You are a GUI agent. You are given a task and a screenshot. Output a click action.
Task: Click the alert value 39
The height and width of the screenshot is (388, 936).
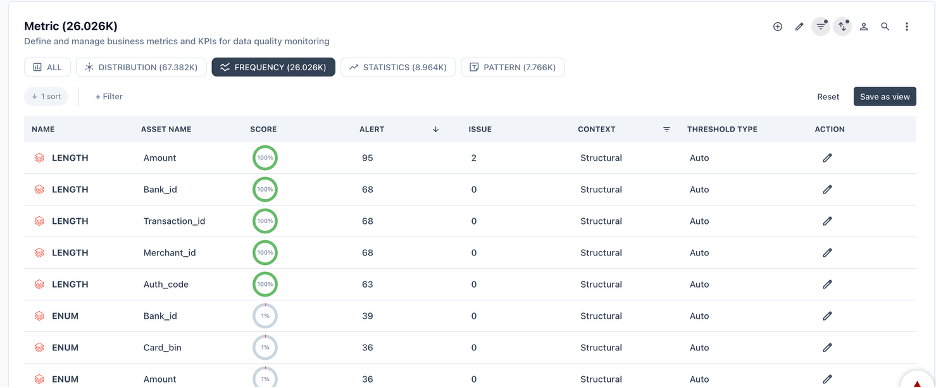367,316
